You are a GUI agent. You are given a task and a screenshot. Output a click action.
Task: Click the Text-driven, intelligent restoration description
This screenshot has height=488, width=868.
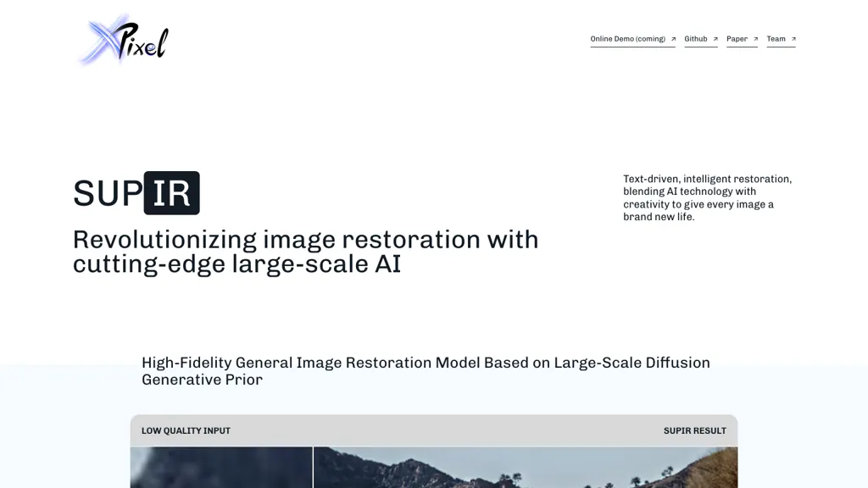[x=707, y=197]
